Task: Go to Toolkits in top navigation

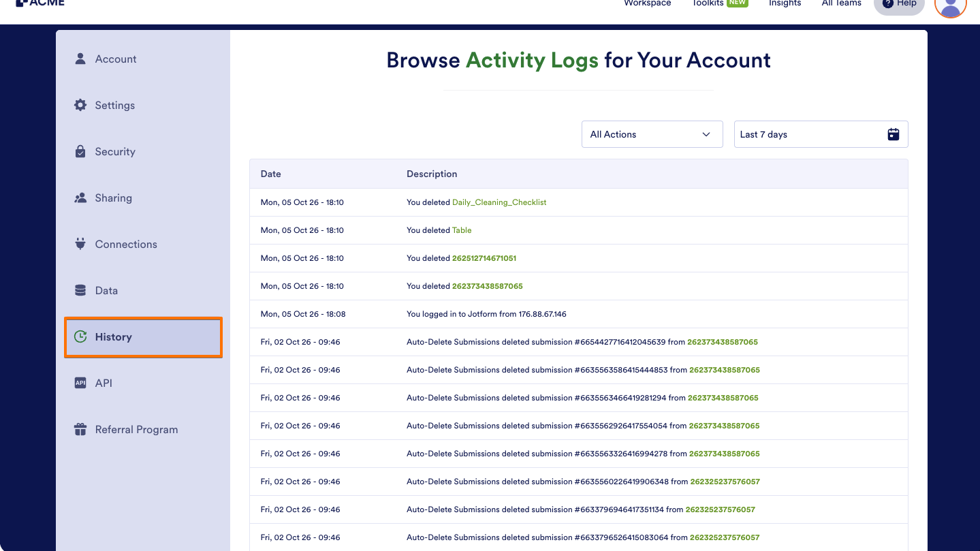Action: pyautogui.click(x=708, y=3)
